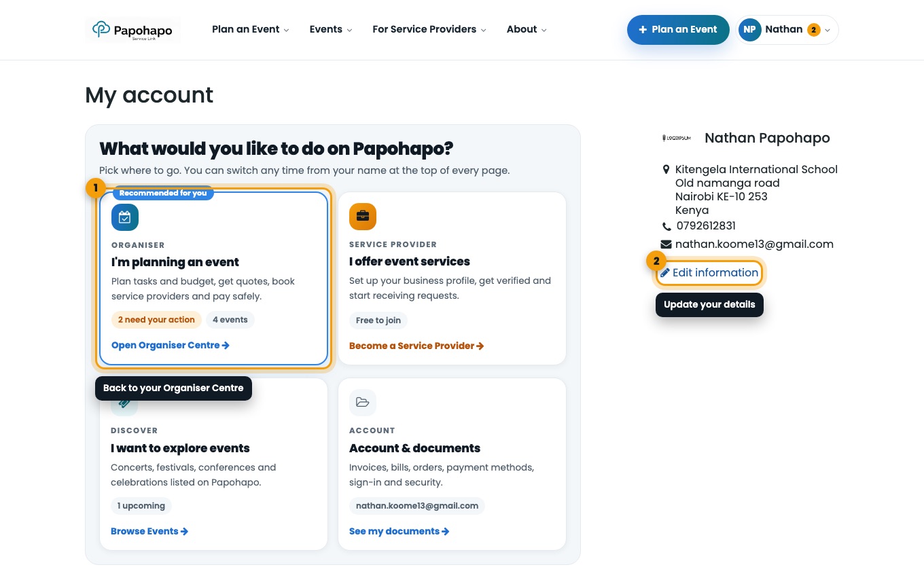The width and height of the screenshot is (924, 584).
Task: Click phone number 0792612831
Action: point(706,226)
